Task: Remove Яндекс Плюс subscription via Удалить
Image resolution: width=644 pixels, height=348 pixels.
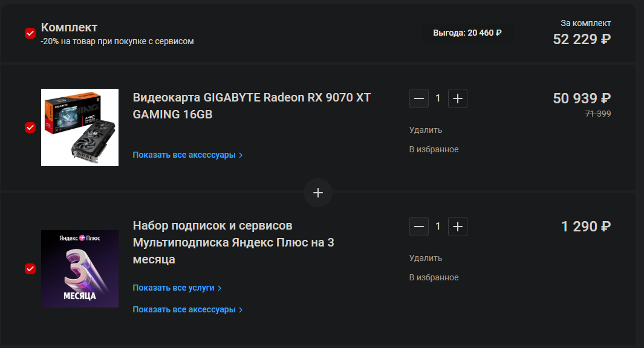Action: point(426,258)
